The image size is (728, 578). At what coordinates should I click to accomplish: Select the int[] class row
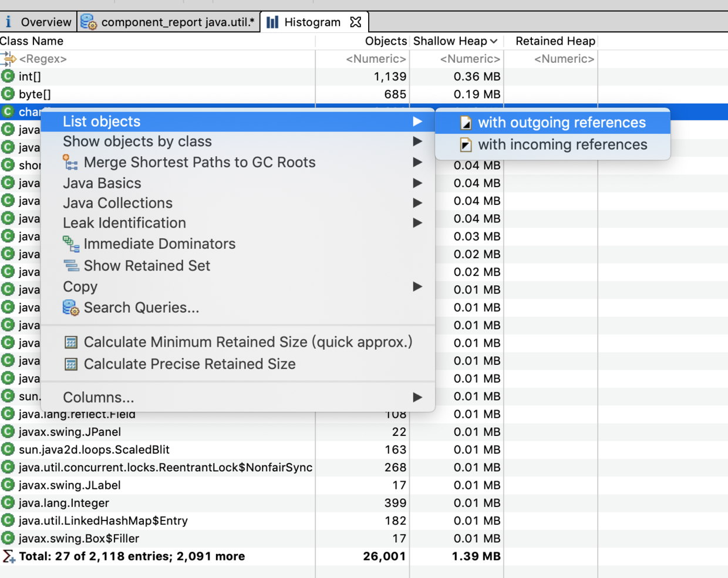(x=364, y=76)
